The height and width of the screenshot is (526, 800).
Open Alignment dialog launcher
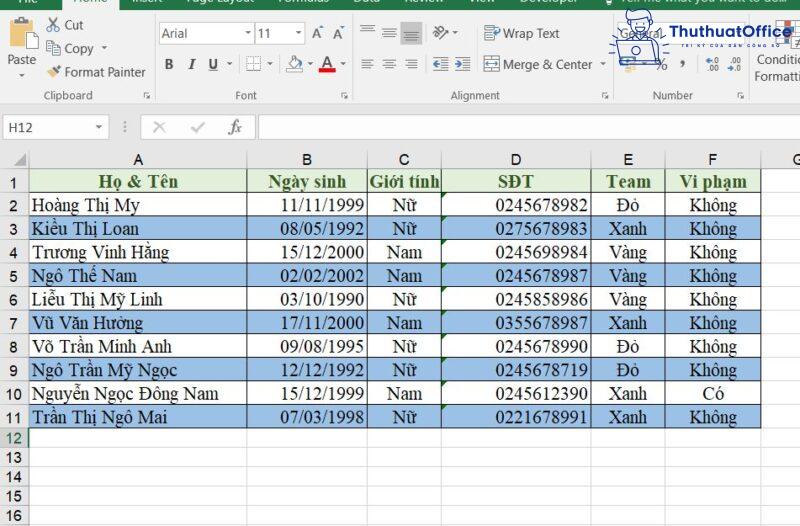pos(605,95)
